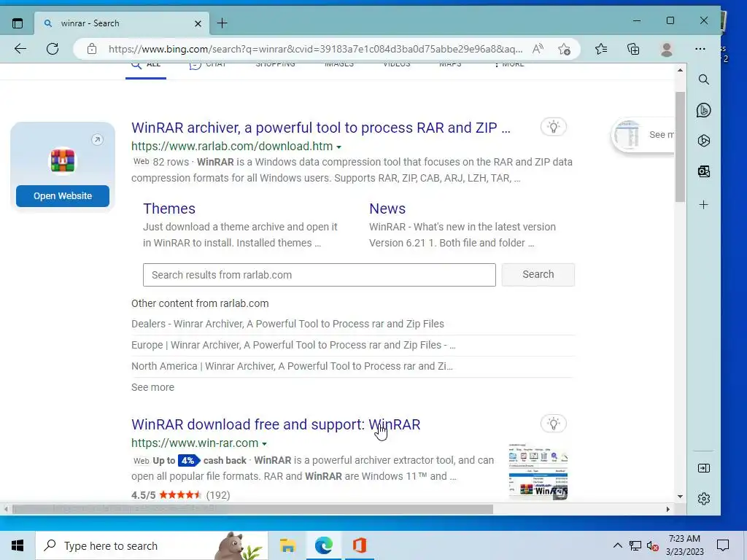The image size is (747, 560).
Task: Open File Explorer from taskbar
Action: tap(287, 545)
